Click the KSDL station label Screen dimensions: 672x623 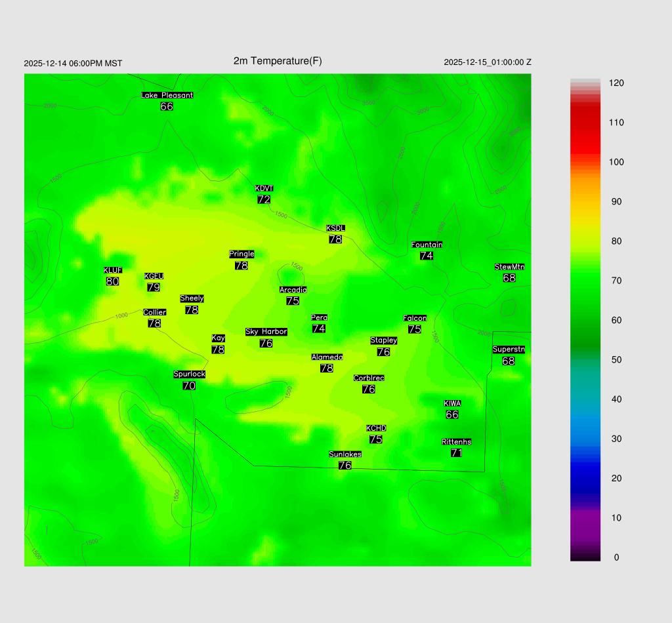click(335, 228)
